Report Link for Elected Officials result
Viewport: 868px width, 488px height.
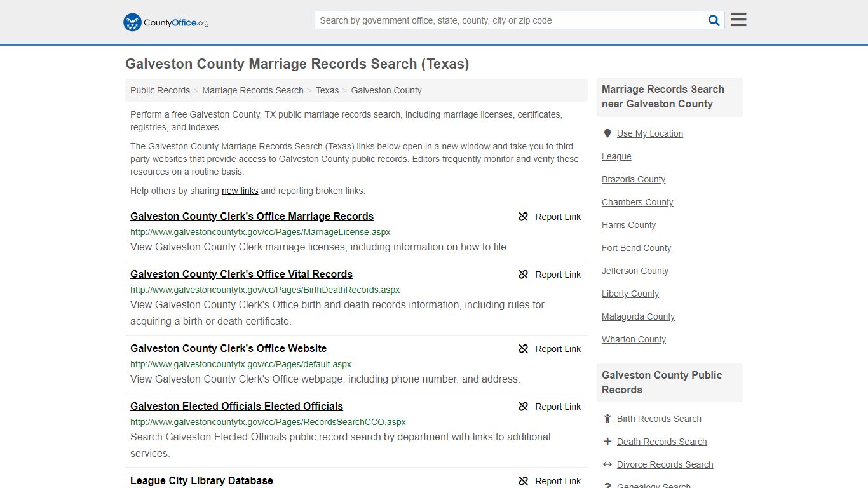pos(558,407)
